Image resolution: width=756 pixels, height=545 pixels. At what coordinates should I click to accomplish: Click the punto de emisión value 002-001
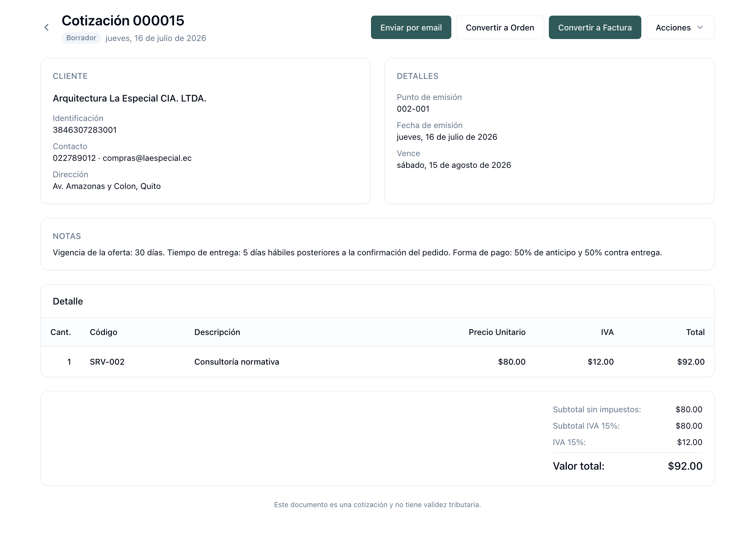tap(413, 109)
